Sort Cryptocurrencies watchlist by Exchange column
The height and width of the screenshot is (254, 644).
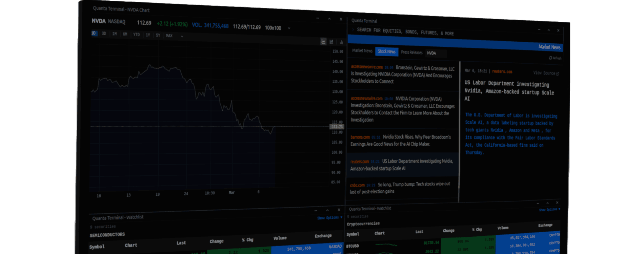[545, 225]
